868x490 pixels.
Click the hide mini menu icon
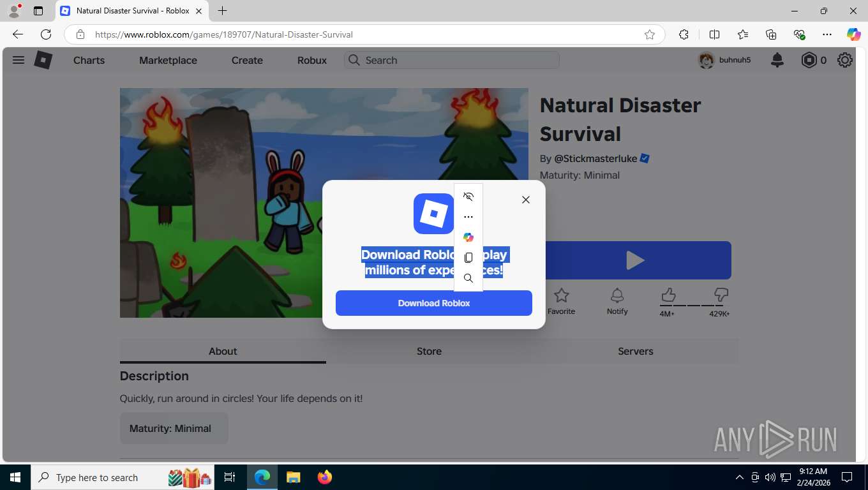click(468, 197)
